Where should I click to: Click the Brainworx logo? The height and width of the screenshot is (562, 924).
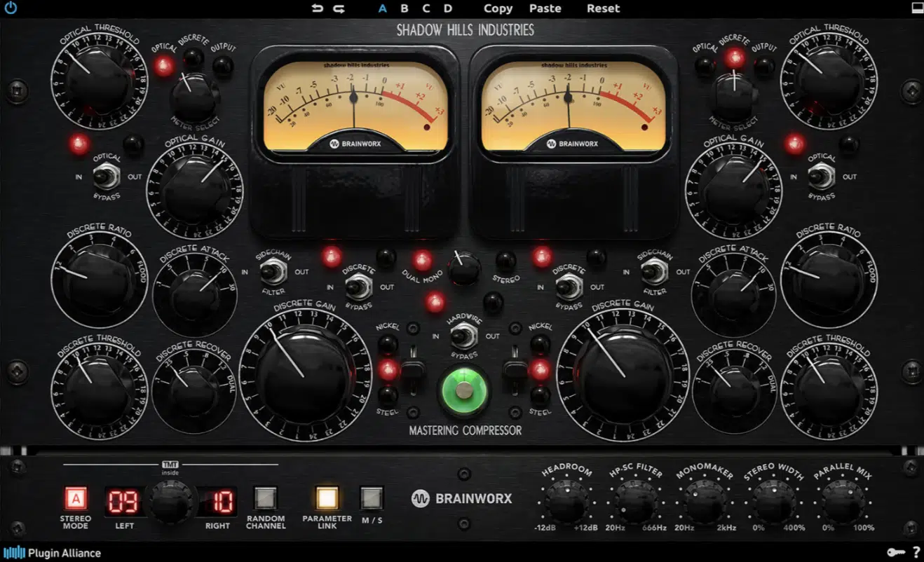pyautogui.click(x=462, y=499)
